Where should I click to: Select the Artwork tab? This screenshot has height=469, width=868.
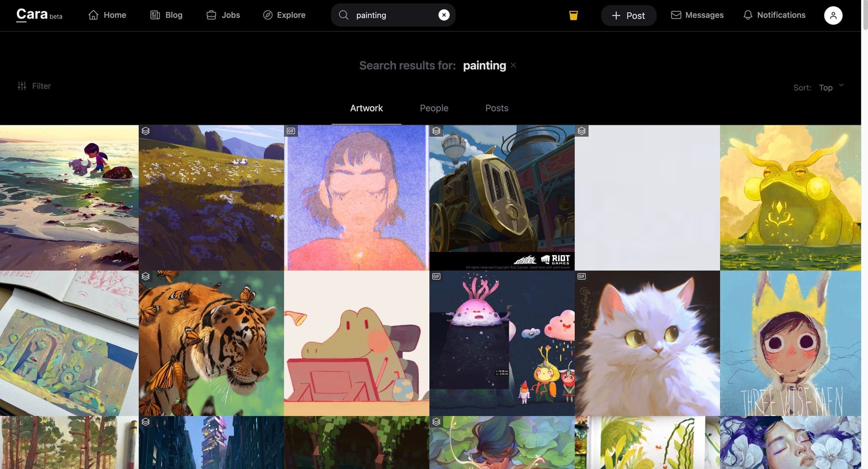(x=366, y=108)
